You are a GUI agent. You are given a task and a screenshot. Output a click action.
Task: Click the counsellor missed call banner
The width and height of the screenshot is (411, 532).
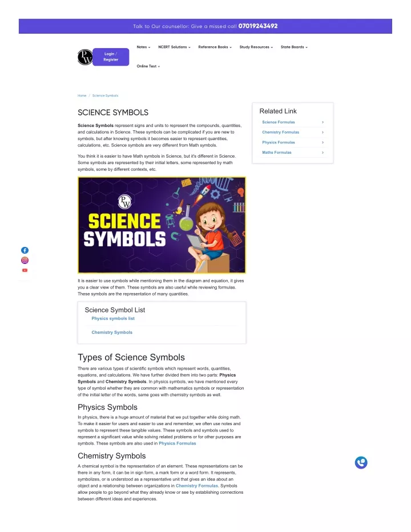[205, 26]
